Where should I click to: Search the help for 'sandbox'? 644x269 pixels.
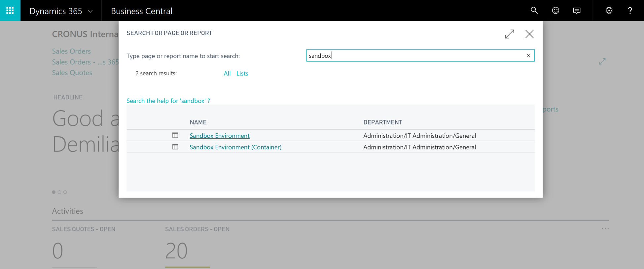pyautogui.click(x=168, y=101)
